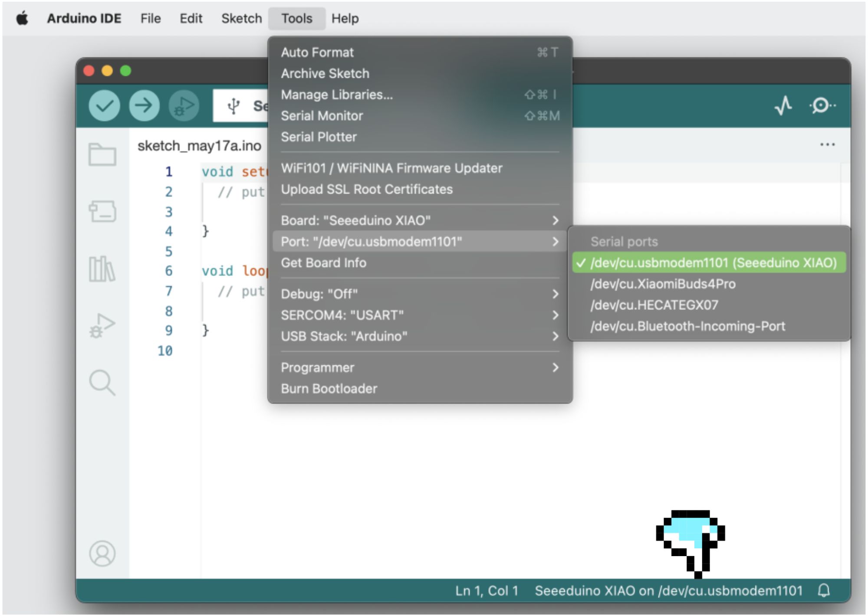This screenshot has width=868, height=616.
Task: Choose Manage Libraries... menu entry
Action: pyautogui.click(x=420, y=95)
